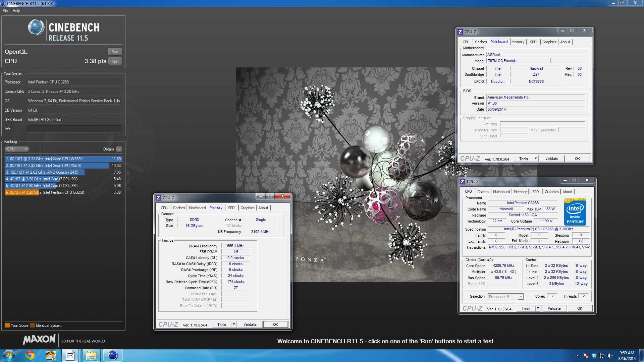The width and height of the screenshot is (644, 362).
Task: Select ranking row Xeon CPU W5590
Action: coord(63,159)
